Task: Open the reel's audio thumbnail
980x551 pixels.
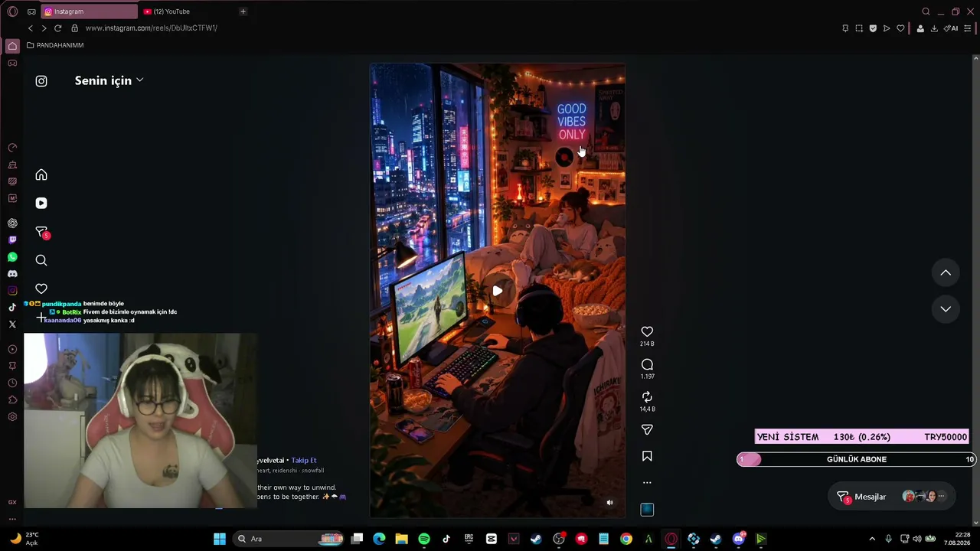Action: point(647,510)
